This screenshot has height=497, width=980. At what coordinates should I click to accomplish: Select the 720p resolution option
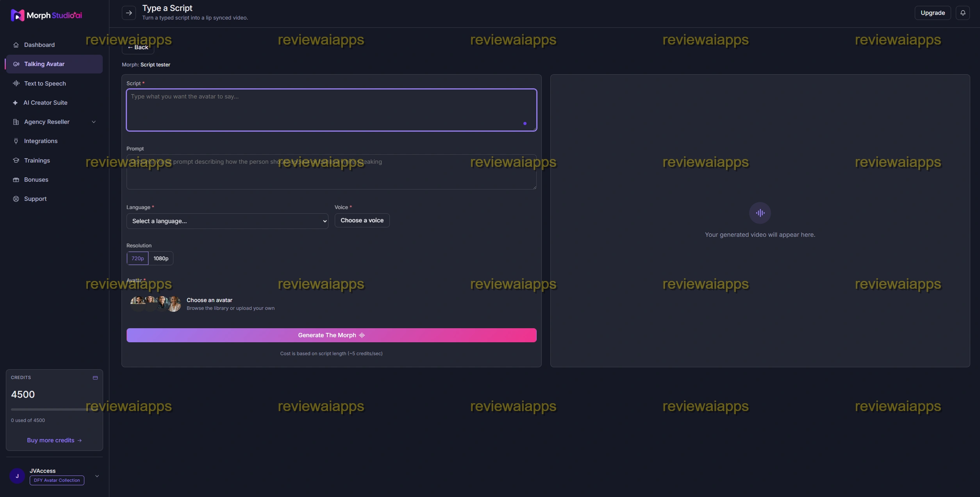[137, 258]
